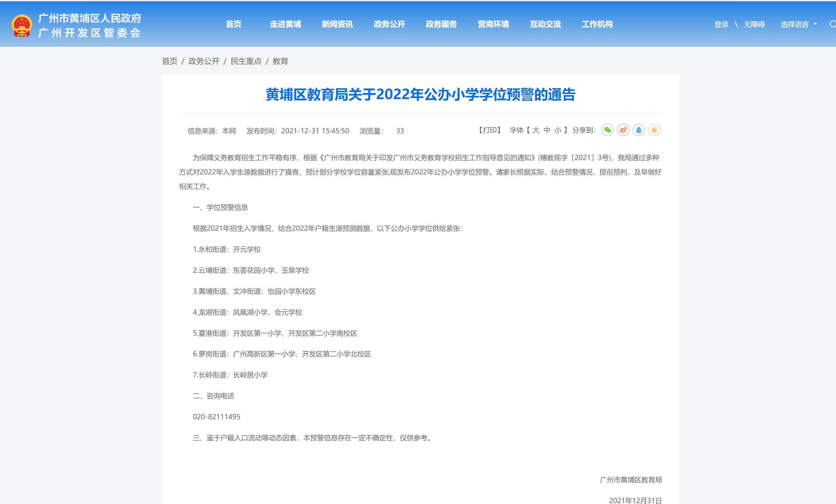This screenshot has height=504, width=836.
Task: Click the 登录 login link
Action: tap(721, 24)
